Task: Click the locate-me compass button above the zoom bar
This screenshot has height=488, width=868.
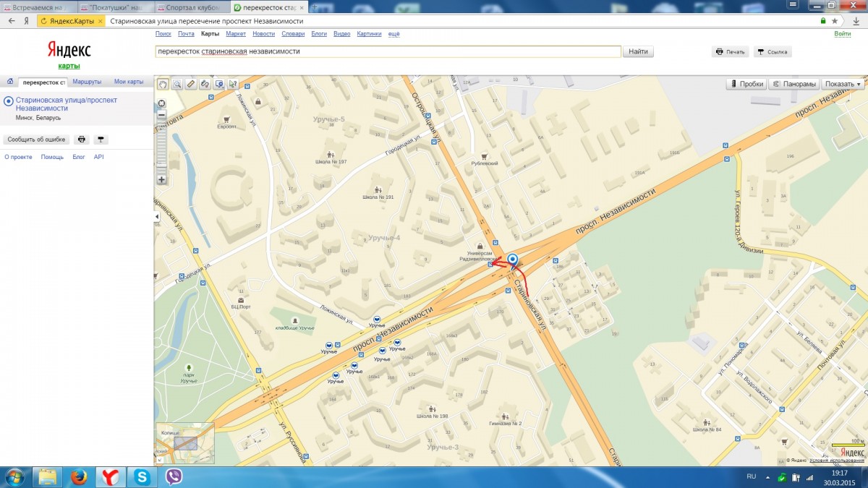Action: [161, 103]
